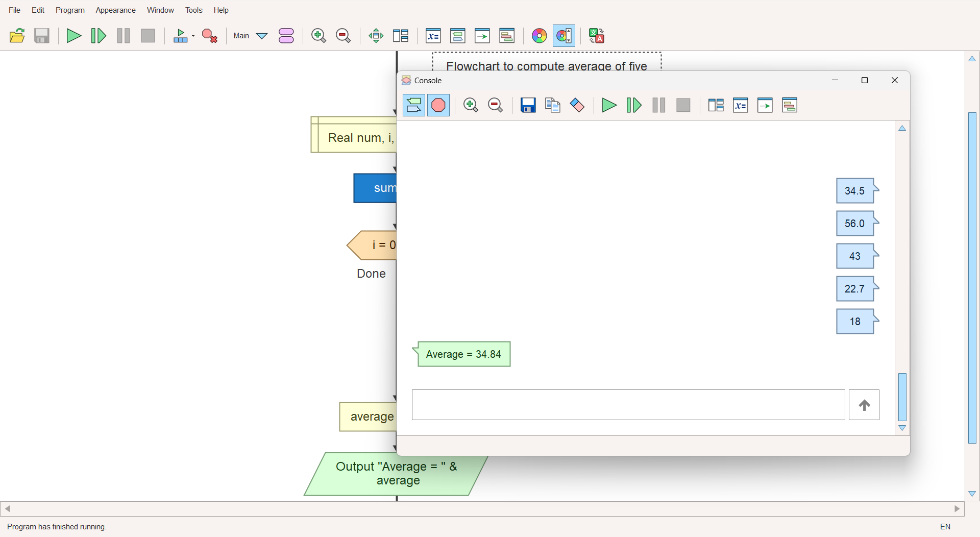This screenshot has width=980, height=537.
Task: Click the Console vertical scrollbar thumb
Action: [x=902, y=397]
